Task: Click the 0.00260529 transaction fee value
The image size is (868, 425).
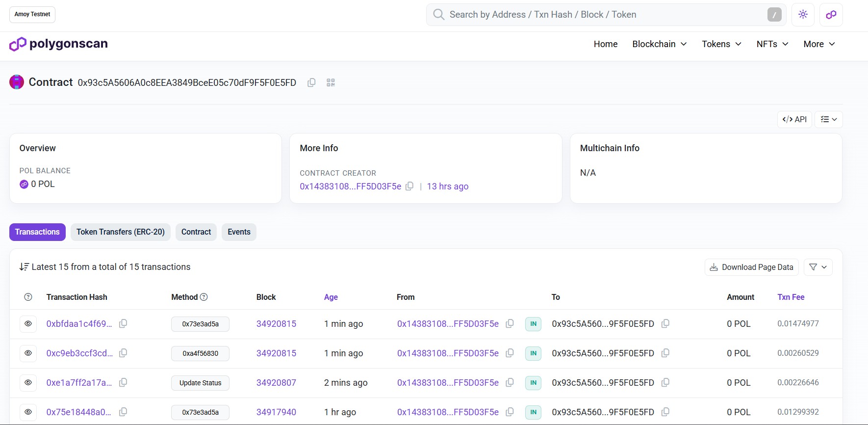Action: point(798,353)
